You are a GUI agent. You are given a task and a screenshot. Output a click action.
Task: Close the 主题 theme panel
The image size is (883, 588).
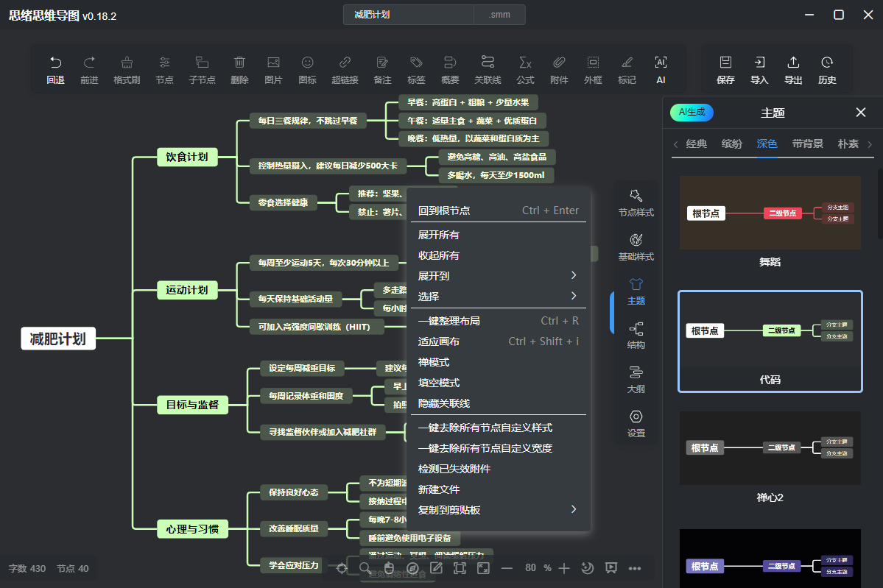[x=860, y=113]
